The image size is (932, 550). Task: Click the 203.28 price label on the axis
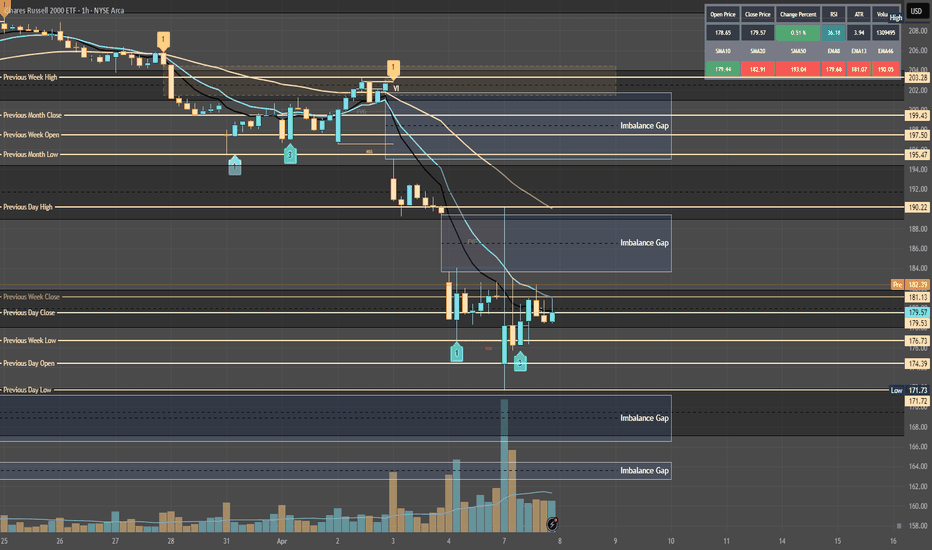pos(917,78)
